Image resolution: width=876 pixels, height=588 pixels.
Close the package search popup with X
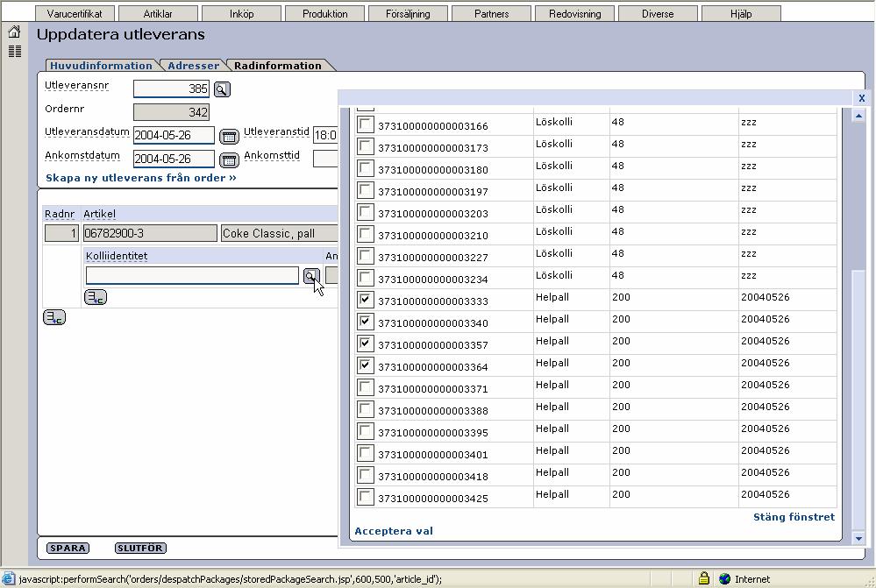pyautogui.click(x=861, y=98)
